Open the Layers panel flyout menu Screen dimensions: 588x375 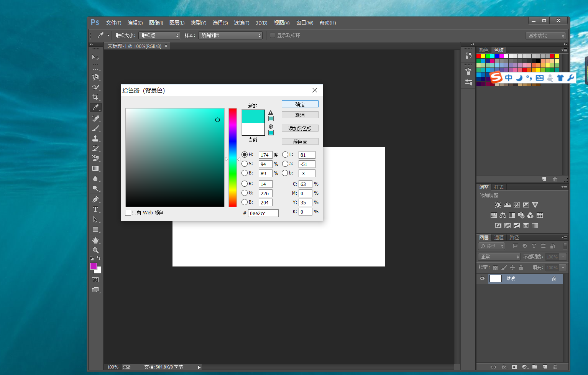click(564, 238)
